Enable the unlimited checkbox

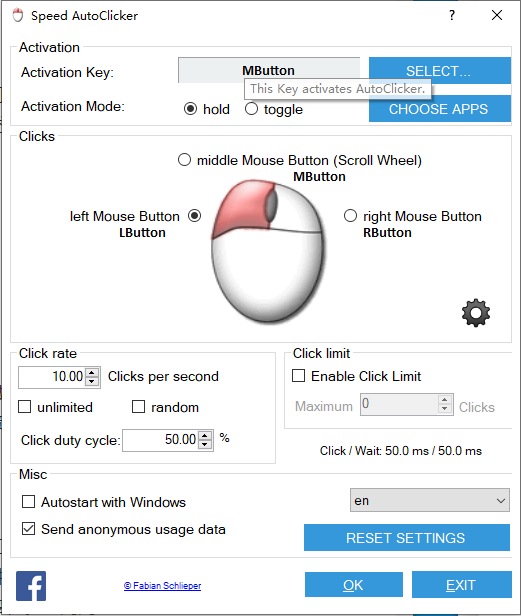[25, 407]
